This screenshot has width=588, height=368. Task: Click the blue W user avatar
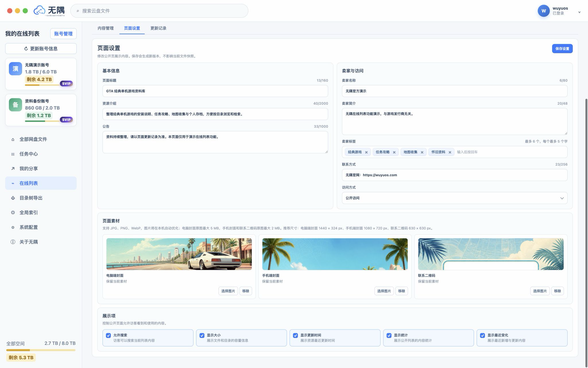coord(543,11)
